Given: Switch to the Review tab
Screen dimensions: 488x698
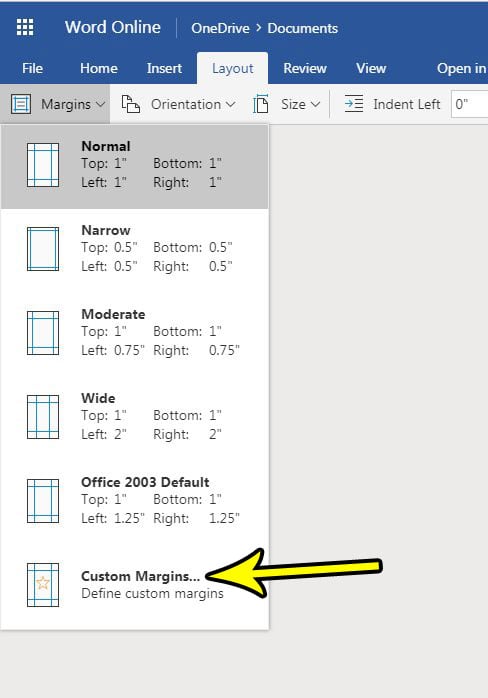Looking at the screenshot, I should click(x=305, y=68).
